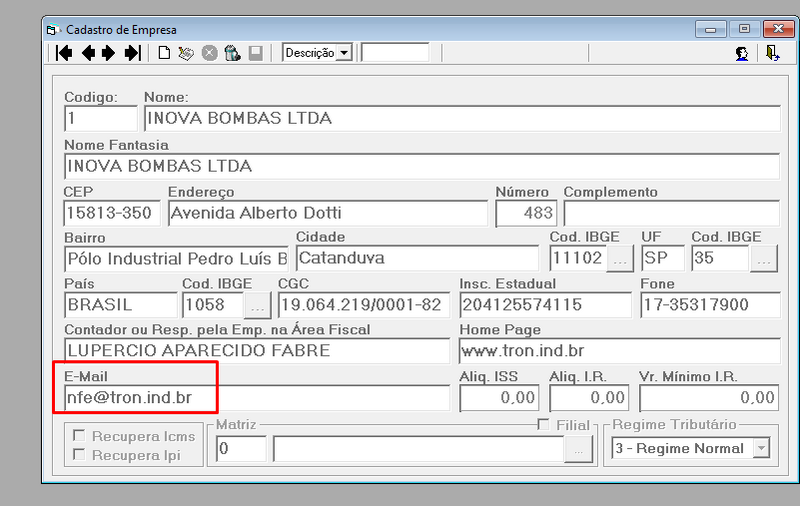Click the CGC field
Image resolution: width=800 pixels, height=506 pixels.
[x=364, y=305]
